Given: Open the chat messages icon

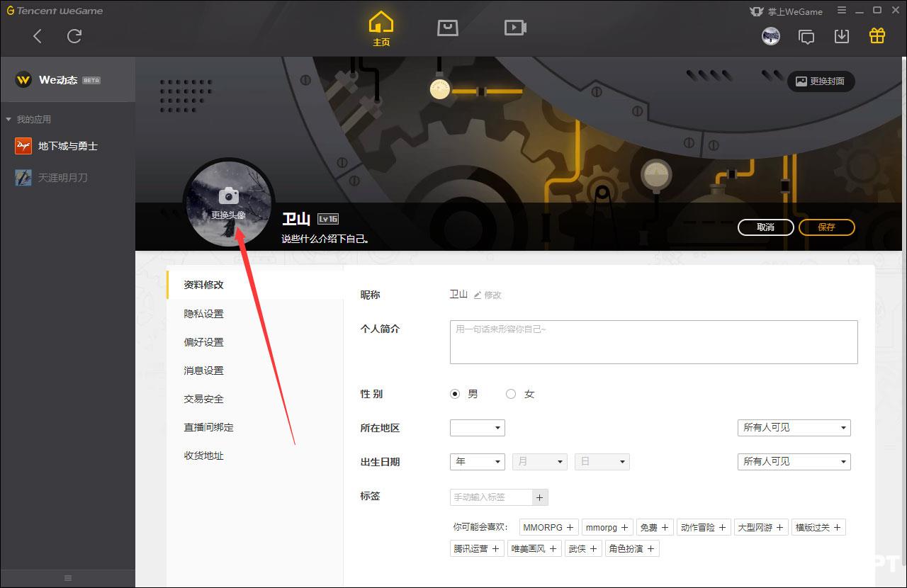Looking at the screenshot, I should click(806, 36).
